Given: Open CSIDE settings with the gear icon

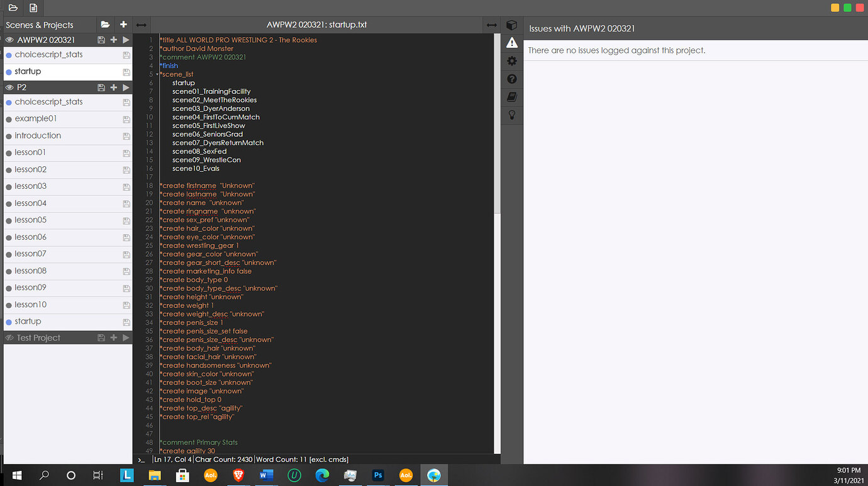Looking at the screenshot, I should point(511,61).
